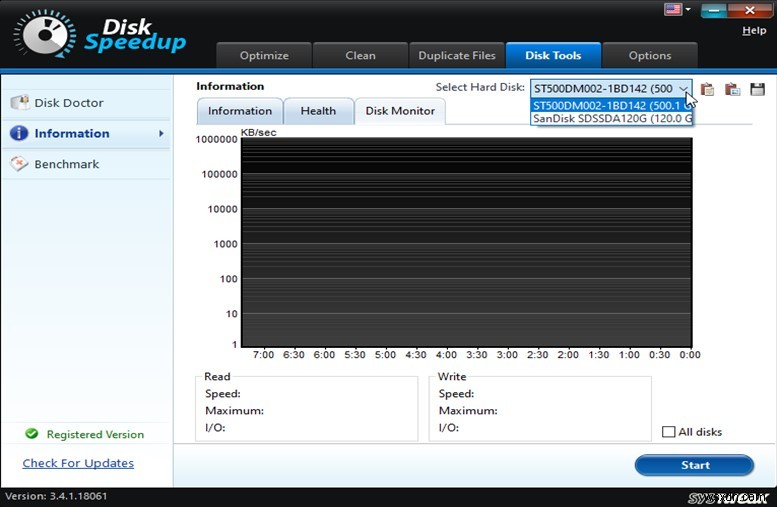Open the Help link

[x=754, y=31]
